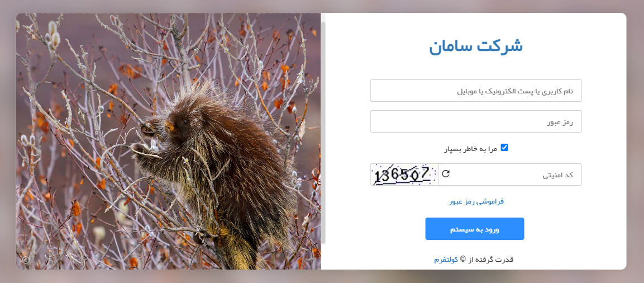This screenshot has height=283, width=644.
Task: Open the 'کولتفرم' footer link
Action: pyautogui.click(x=446, y=260)
